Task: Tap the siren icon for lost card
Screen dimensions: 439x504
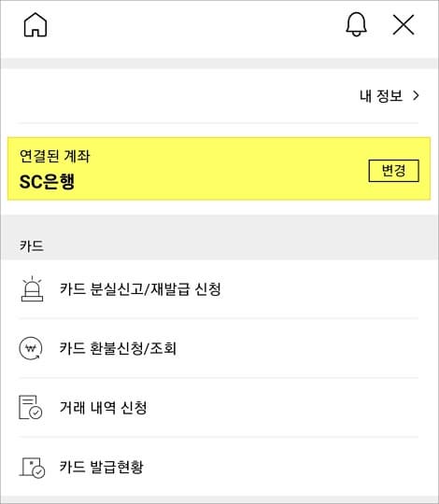Action: (x=32, y=288)
